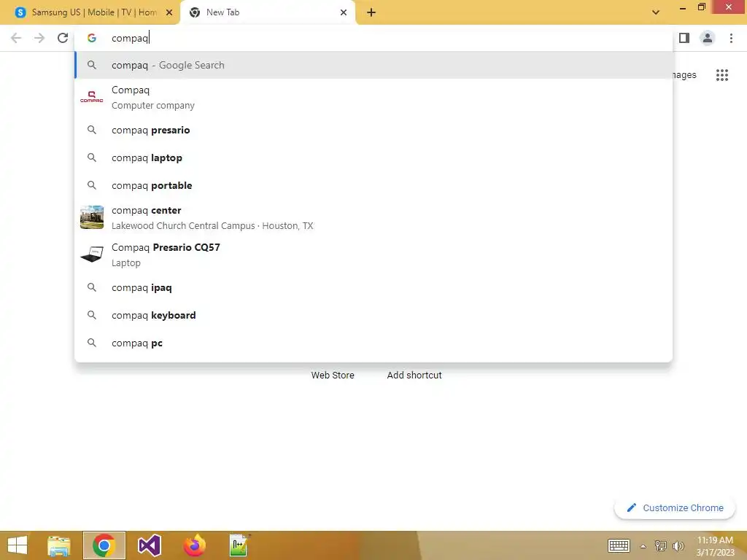747x560 pixels.
Task: Click the Presario CQ57 laptop thumbnail
Action: point(91,254)
